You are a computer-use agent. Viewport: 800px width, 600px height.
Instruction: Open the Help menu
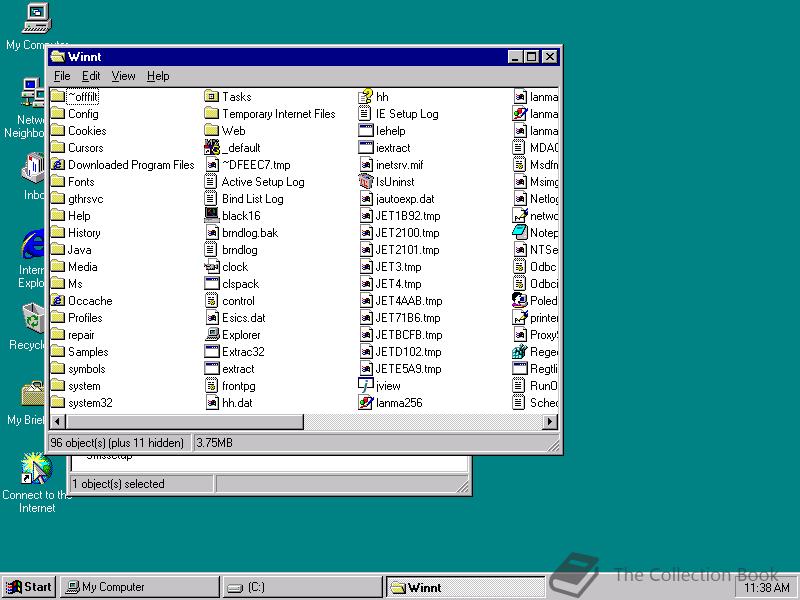pyautogui.click(x=158, y=76)
